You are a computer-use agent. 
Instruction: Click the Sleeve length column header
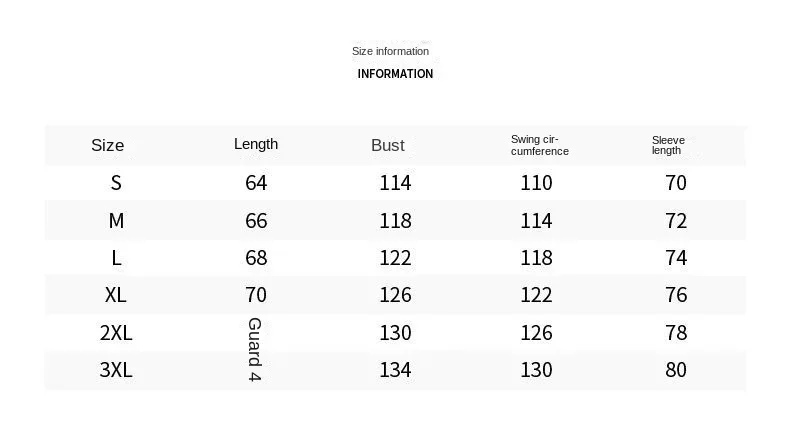[668, 145]
